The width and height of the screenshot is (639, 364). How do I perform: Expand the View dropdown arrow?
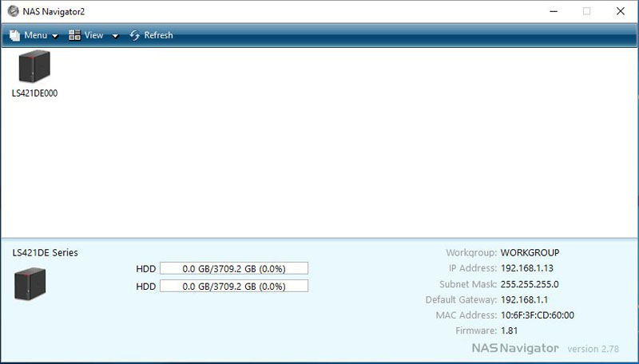tap(115, 36)
